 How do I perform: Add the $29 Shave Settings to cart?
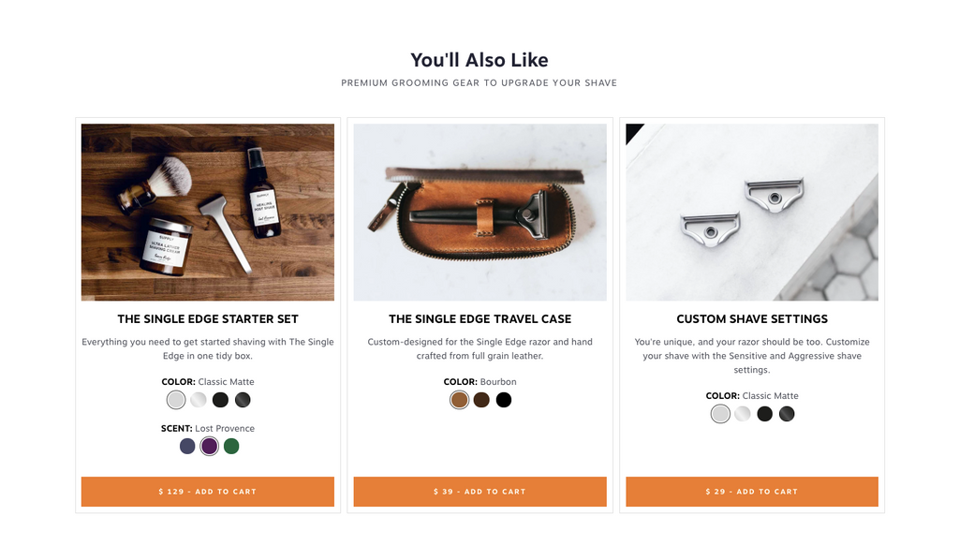pyautogui.click(x=752, y=492)
